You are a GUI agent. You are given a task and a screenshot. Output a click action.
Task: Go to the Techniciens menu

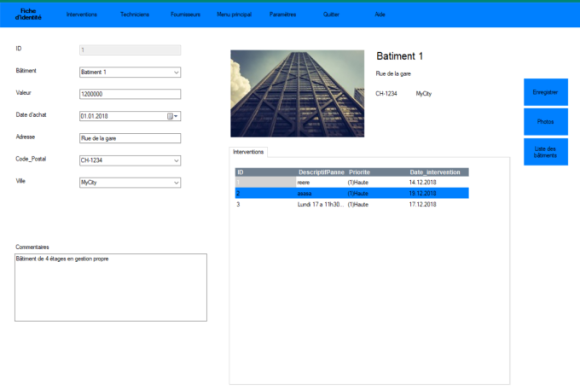click(x=135, y=14)
